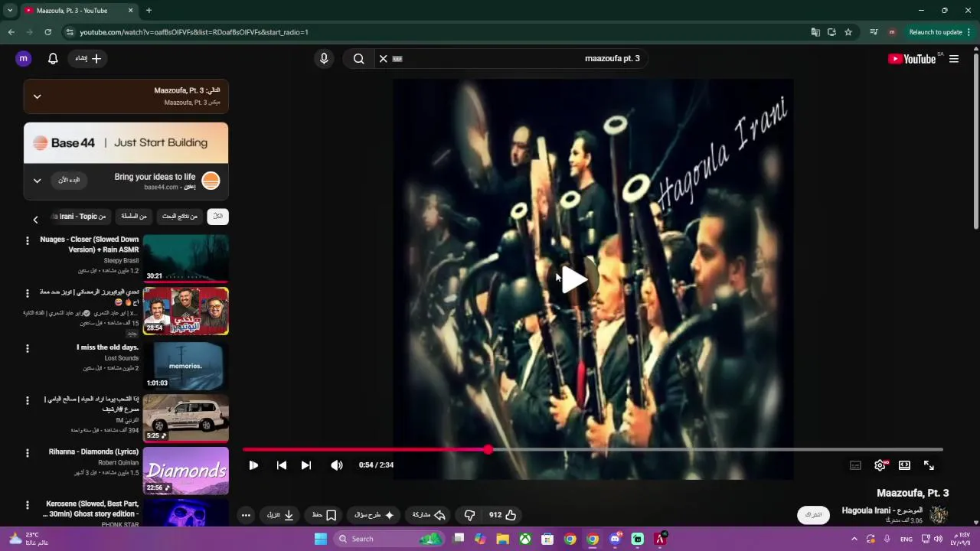Clear the search text with X icon

384,58
